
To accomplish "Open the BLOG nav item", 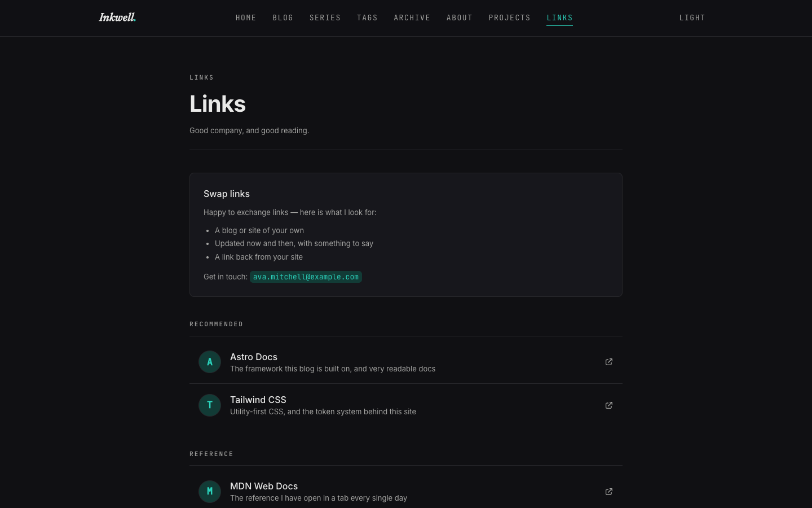I will point(283,18).
